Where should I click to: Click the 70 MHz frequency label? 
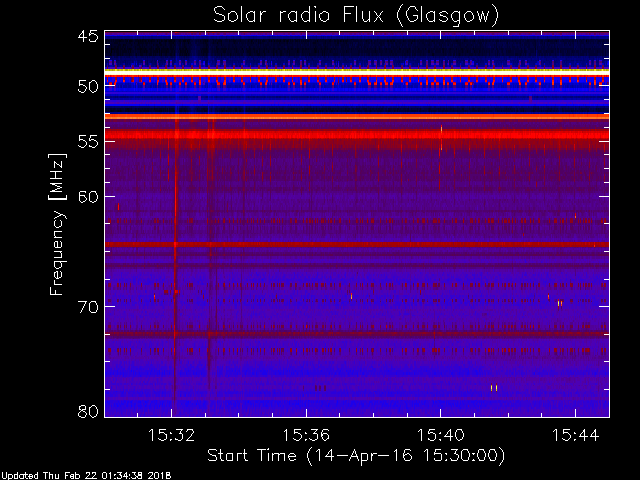click(88, 307)
